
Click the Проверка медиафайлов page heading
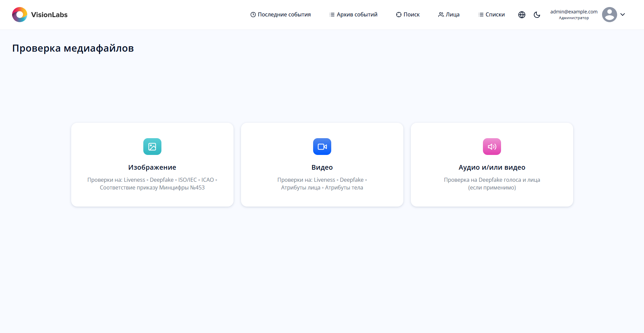tap(73, 48)
